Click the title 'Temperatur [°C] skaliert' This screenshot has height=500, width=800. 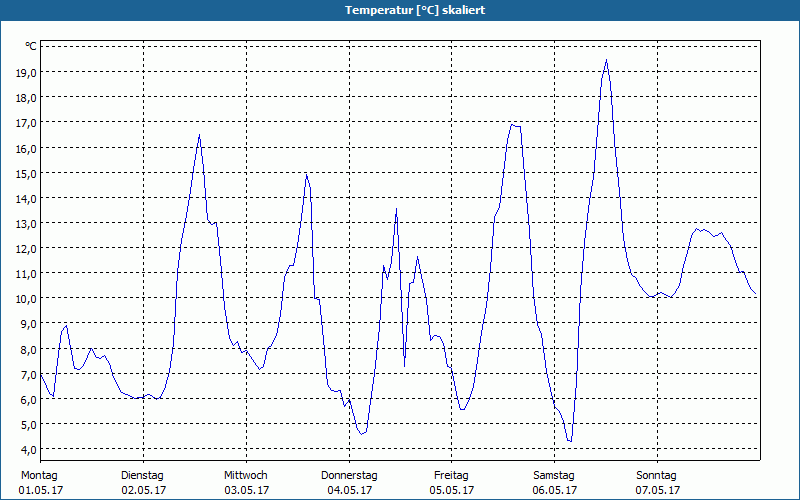[415, 10]
